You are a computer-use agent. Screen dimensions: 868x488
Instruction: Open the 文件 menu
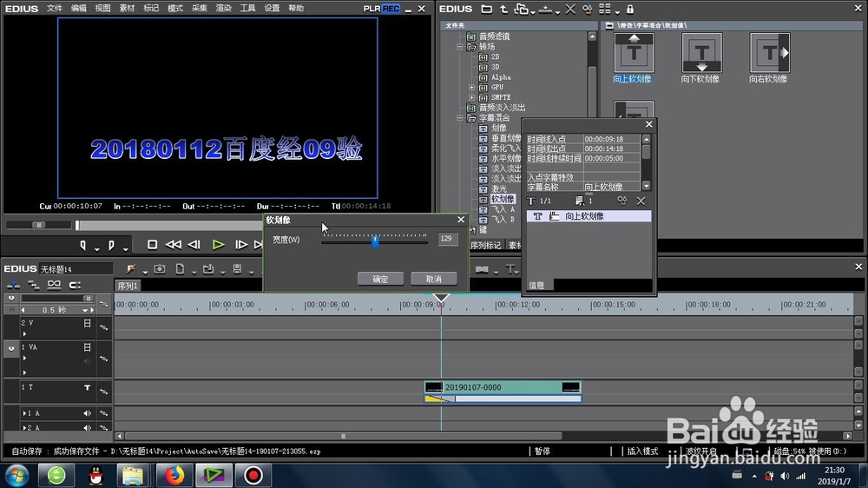(x=54, y=9)
